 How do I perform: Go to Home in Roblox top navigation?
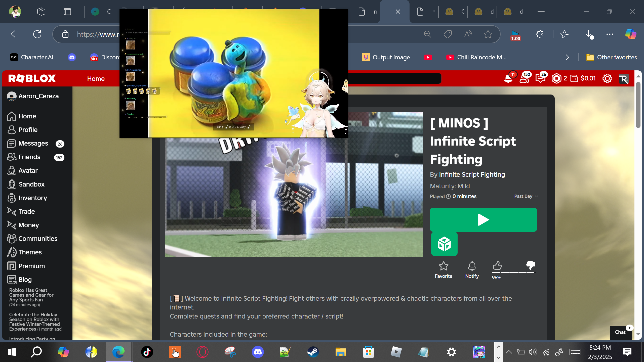[96, 79]
